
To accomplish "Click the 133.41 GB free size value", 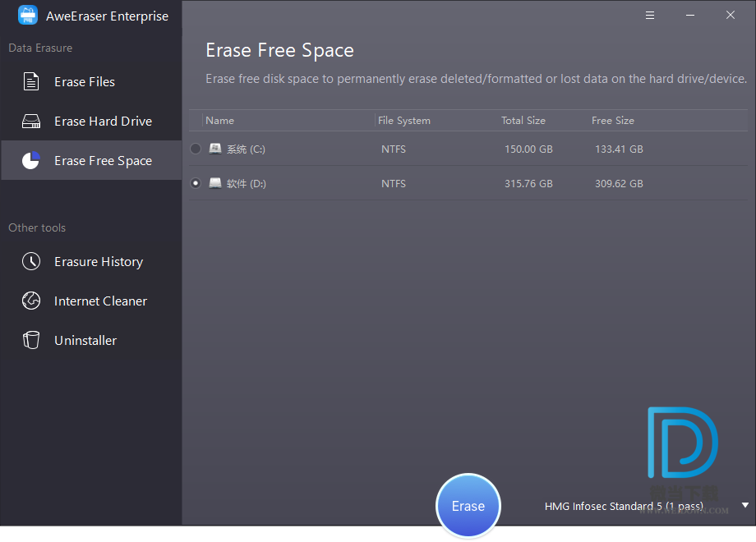I will point(619,149).
